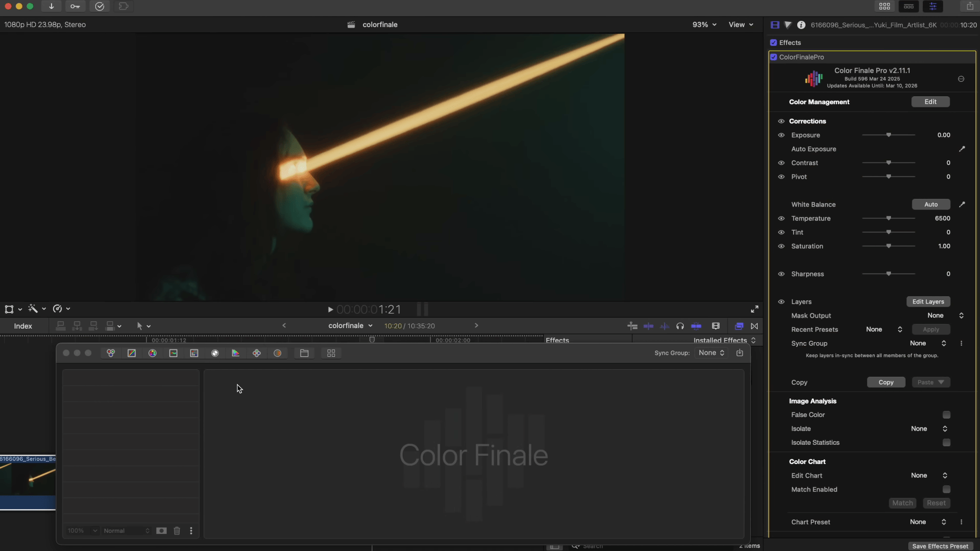This screenshot has height=551, width=980.
Task: Select the white balance circle layer tool
Action: tap(215, 353)
